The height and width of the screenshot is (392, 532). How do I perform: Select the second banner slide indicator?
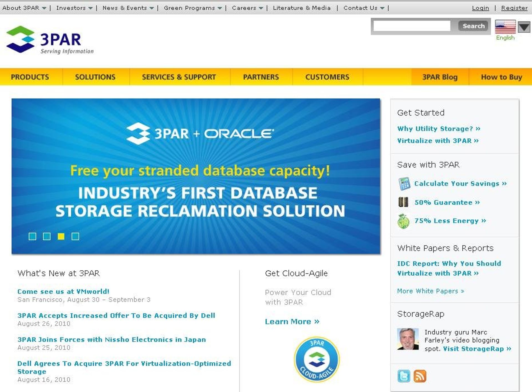pyautogui.click(x=47, y=236)
